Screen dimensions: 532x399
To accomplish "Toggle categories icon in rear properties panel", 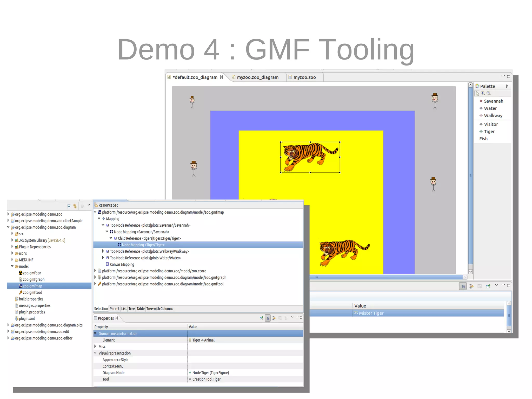I will coord(463,286).
